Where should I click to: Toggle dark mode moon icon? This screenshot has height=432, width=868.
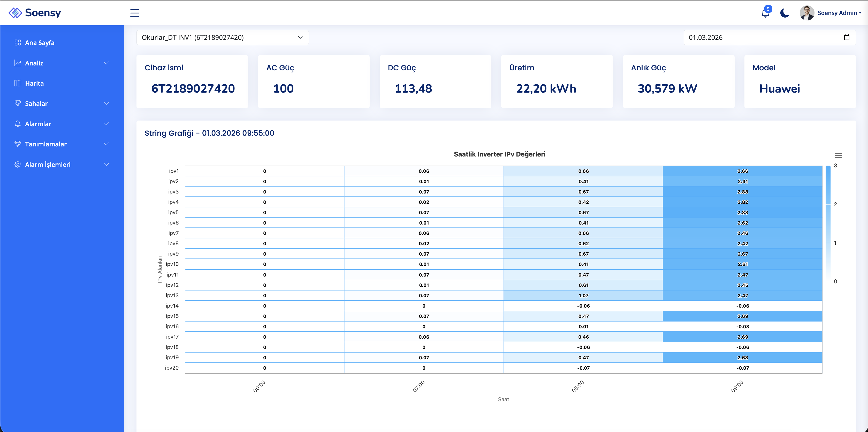point(785,13)
